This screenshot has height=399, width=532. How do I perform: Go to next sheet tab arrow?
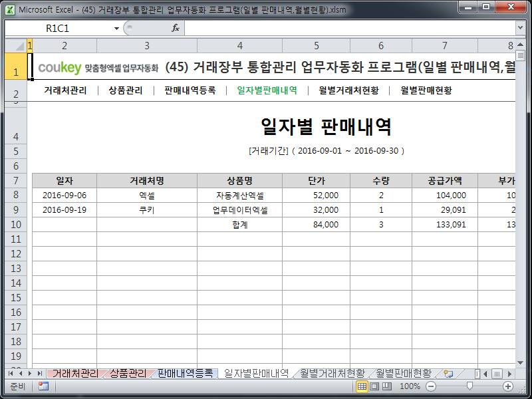tap(30, 374)
